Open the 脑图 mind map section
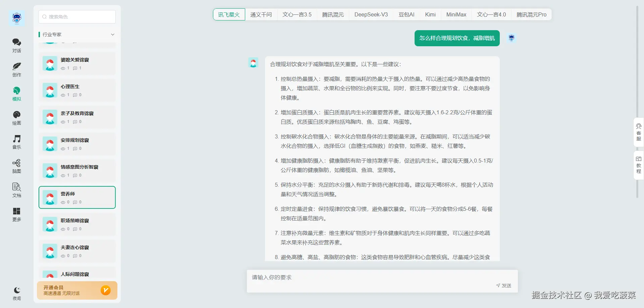 pyautogui.click(x=17, y=166)
